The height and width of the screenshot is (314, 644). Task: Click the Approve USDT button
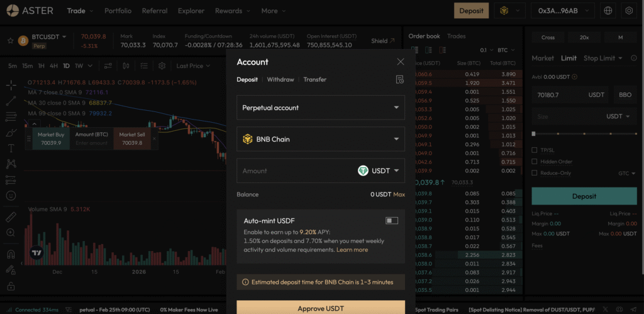pos(321,308)
